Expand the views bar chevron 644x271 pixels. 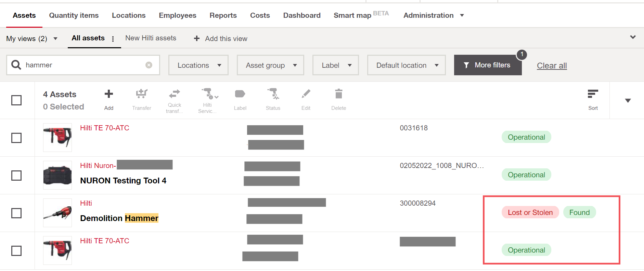[633, 37]
